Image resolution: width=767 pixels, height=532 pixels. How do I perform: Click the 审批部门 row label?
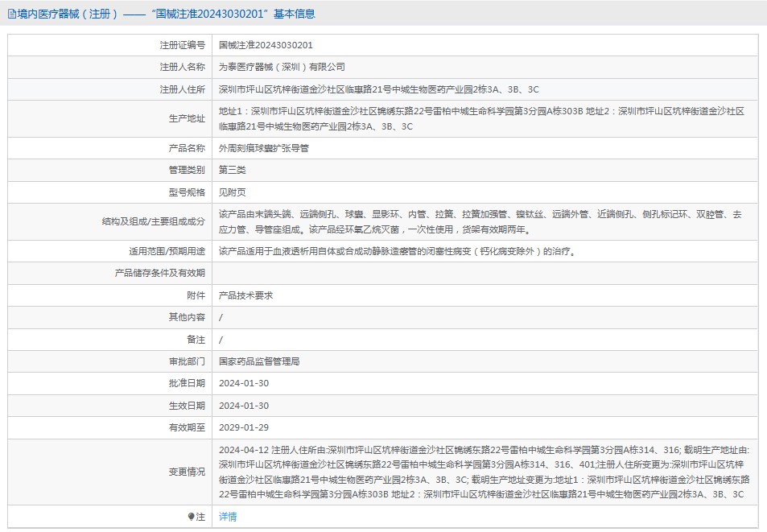(x=187, y=361)
